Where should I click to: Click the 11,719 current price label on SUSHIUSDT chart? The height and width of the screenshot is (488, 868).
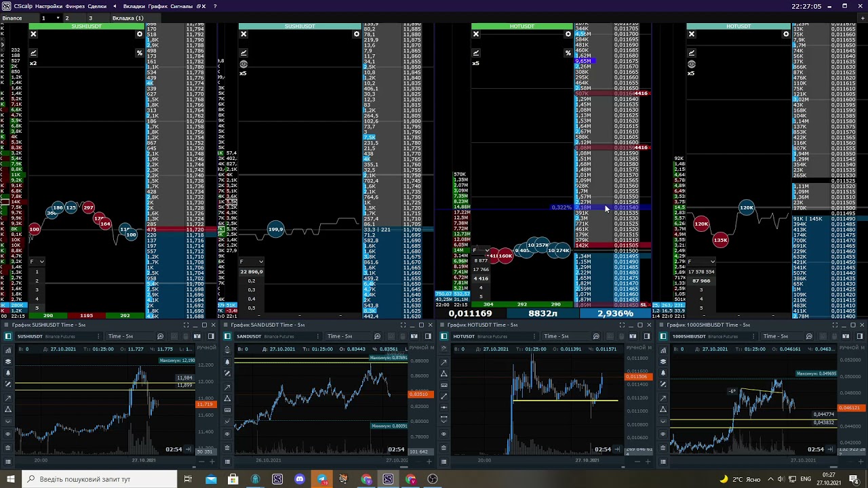point(205,405)
